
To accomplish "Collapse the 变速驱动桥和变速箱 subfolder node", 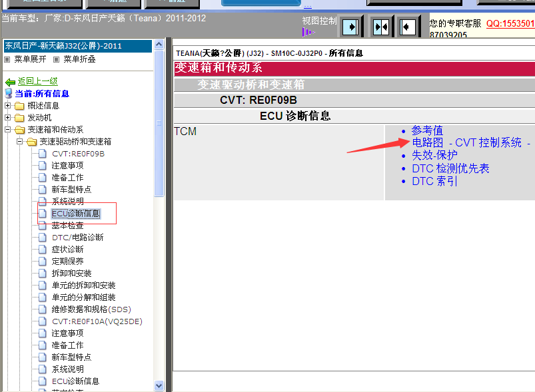I will coord(19,142).
